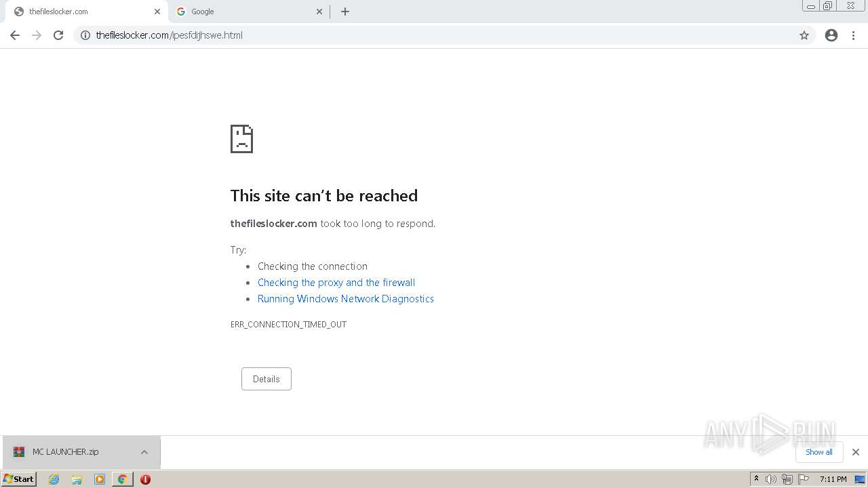Open the Windows Start menu
868x488 pixels.
pyautogui.click(x=19, y=479)
